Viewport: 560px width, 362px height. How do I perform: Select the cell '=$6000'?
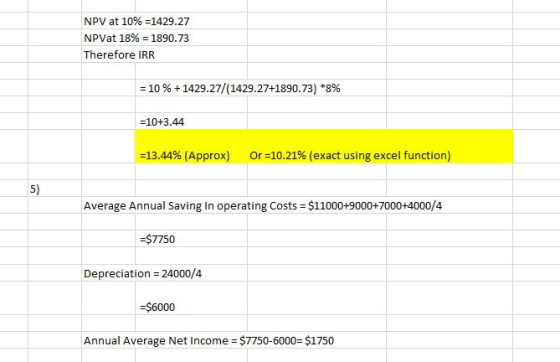pyautogui.click(x=157, y=307)
